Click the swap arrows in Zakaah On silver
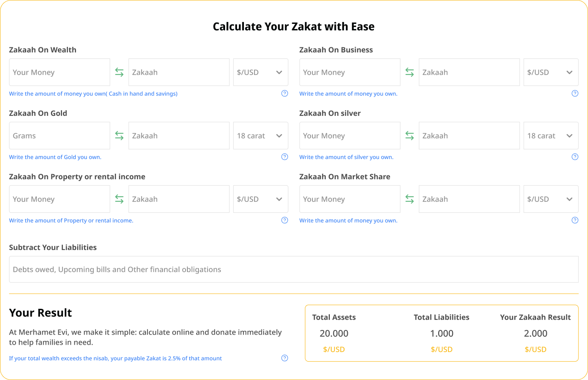588x380 pixels. click(410, 136)
